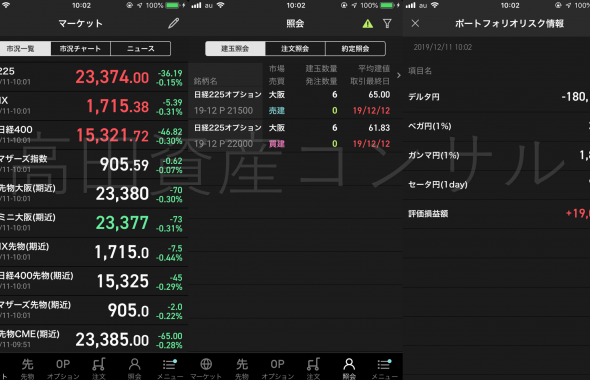This screenshot has height=380, width=590.
Task: Expand table columns with right chevron on 照会 screen
Action: tap(398, 75)
